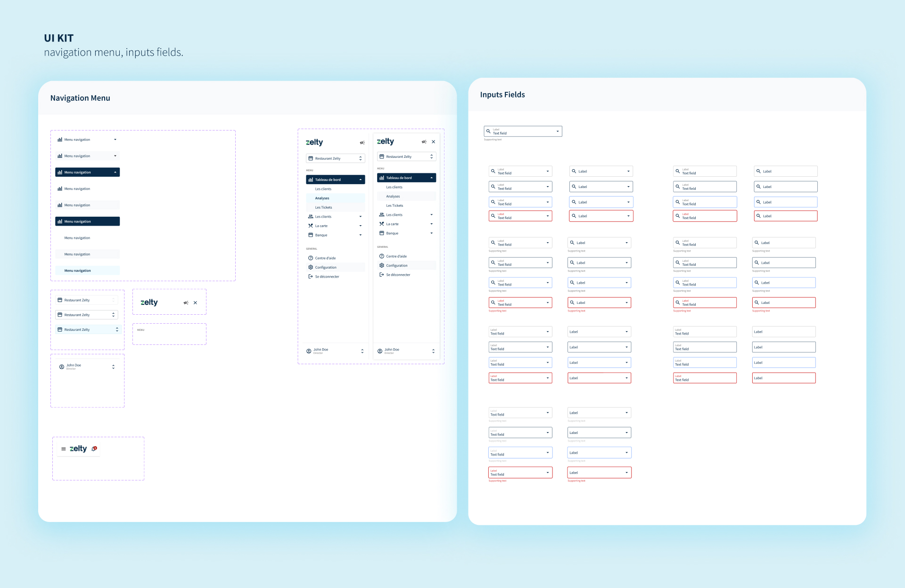Click megaphone icon in standalone zelty header component
The height and width of the screenshot is (588, 905).
(x=186, y=303)
